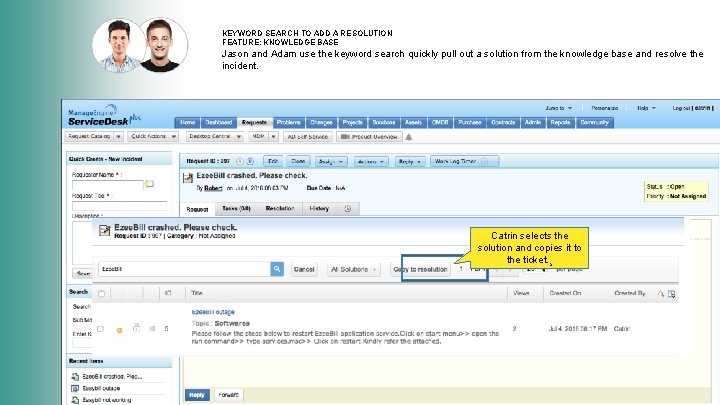
Task: Click the request icon next to EzeeBill crashed title
Action: click(x=188, y=178)
